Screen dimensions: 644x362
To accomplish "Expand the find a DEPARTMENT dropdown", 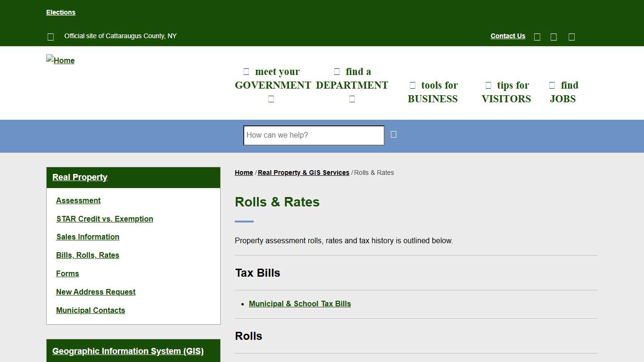I will (352, 99).
